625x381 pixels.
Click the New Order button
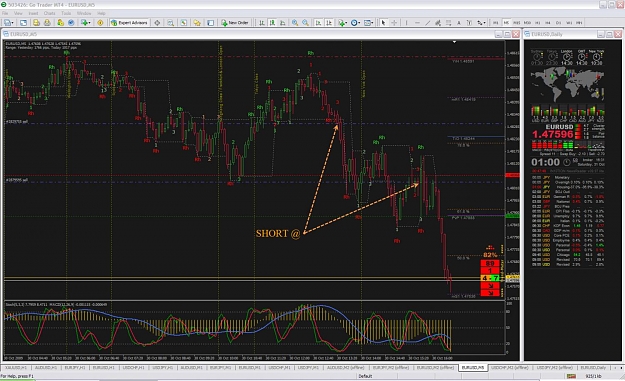coord(235,23)
